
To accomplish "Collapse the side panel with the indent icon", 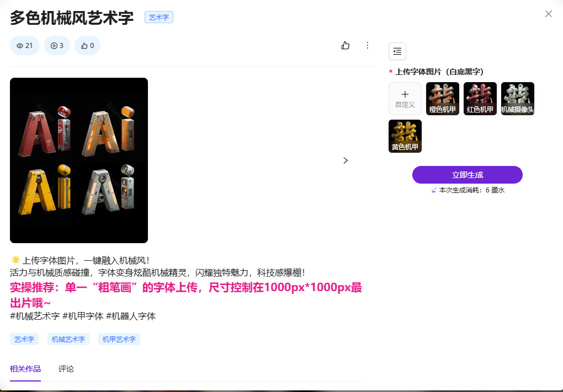I will click(x=397, y=51).
